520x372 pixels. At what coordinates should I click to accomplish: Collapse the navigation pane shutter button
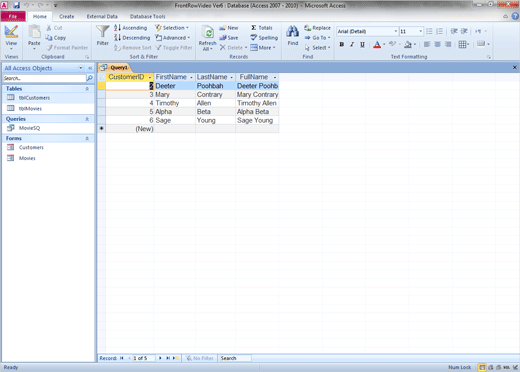[x=90, y=68]
